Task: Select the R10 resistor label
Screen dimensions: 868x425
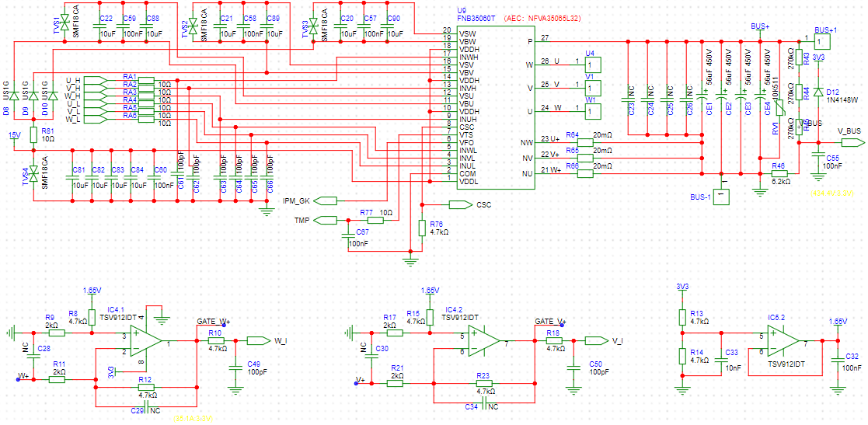Action: [x=214, y=333]
